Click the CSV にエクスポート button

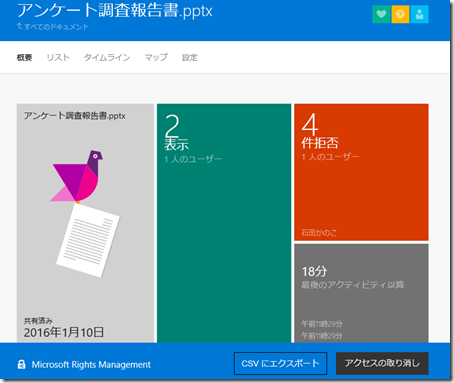[x=280, y=363]
